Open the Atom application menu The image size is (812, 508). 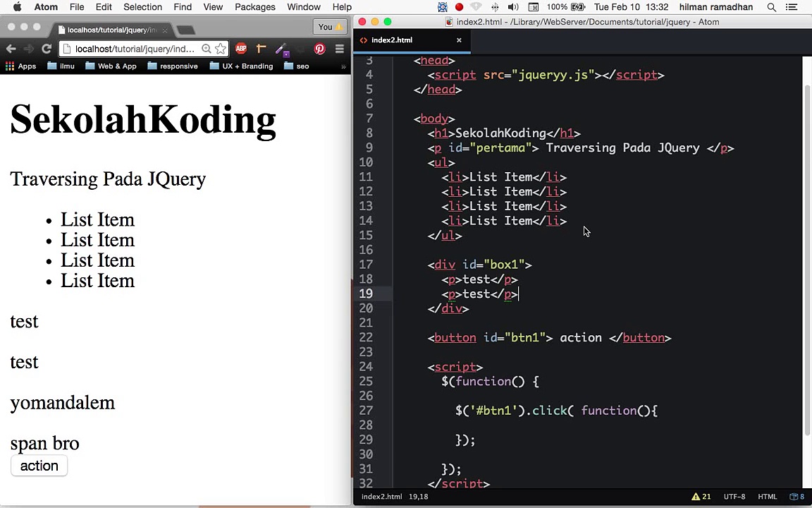pos(46,7)
